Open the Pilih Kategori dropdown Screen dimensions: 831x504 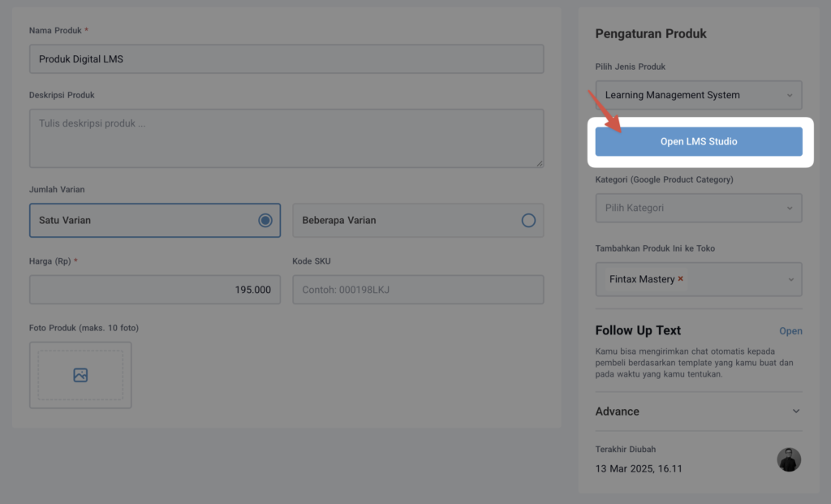(698, 208)
